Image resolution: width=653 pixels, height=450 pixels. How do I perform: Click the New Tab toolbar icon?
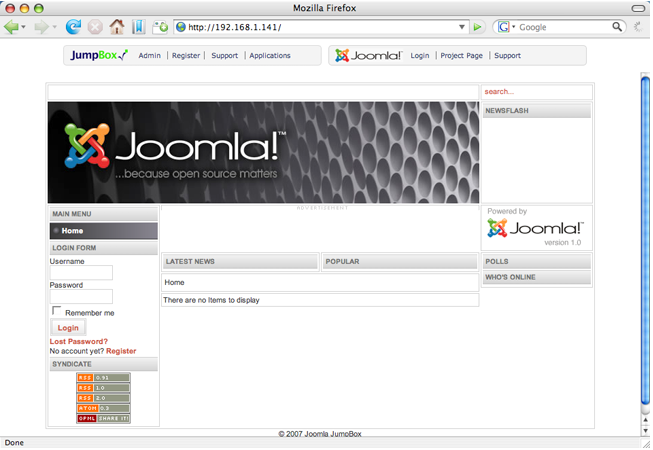tap(160, 27)
